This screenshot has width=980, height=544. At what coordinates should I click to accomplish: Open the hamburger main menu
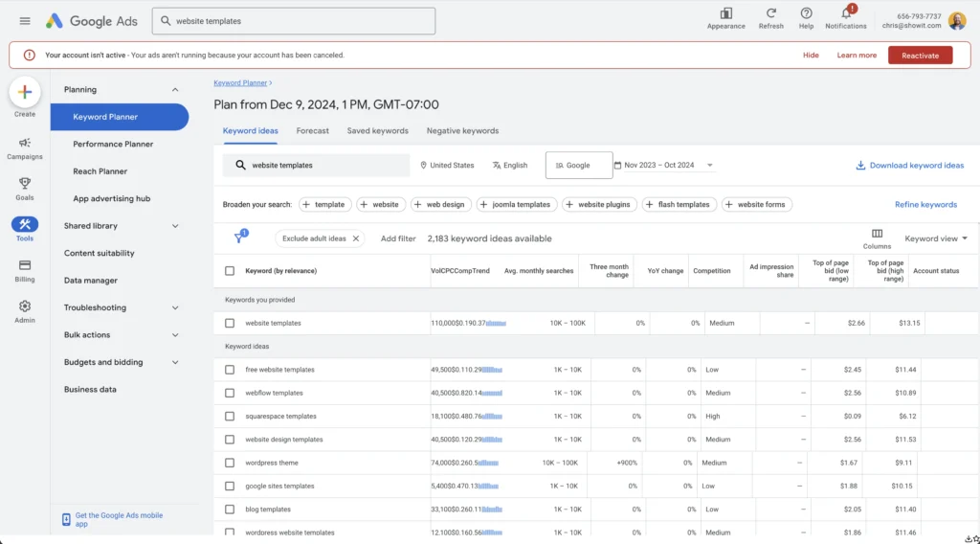[25, 21]
